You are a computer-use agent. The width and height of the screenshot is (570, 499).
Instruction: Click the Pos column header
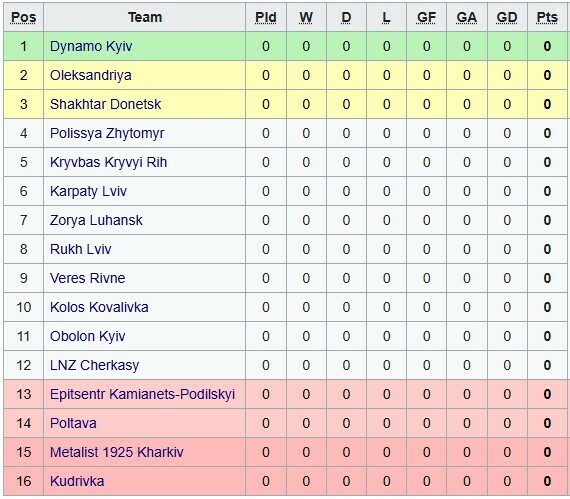pos(24,17)
